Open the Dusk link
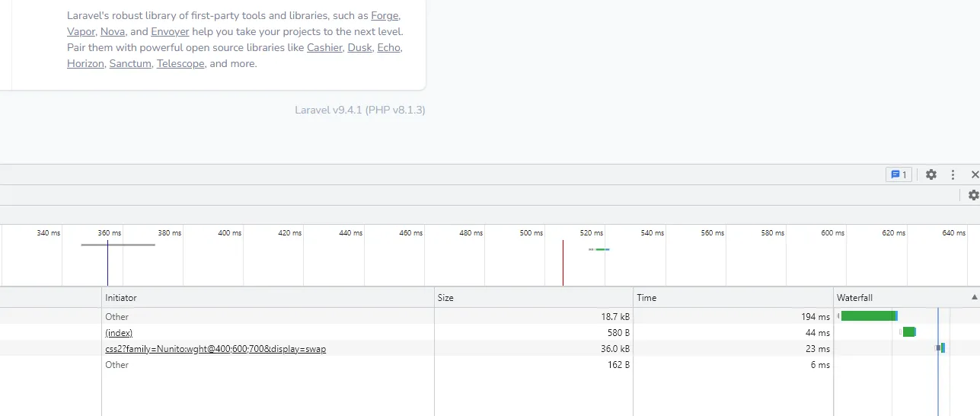The image size is (980, 416). coord(359,47)
